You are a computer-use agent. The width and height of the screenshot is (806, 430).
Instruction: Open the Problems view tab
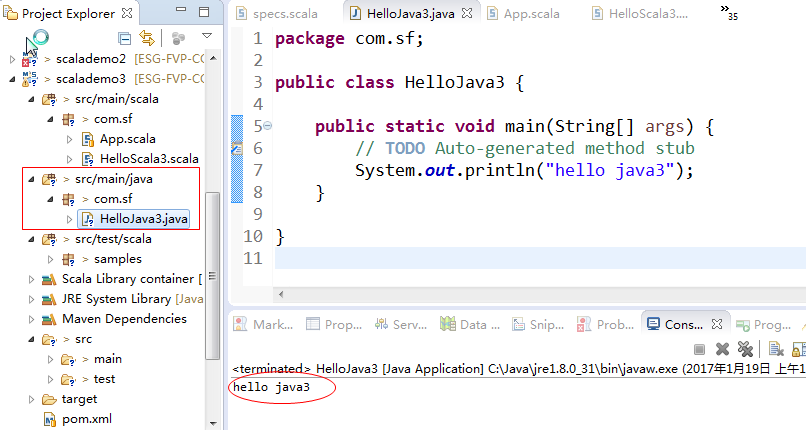pyautogui.click(x=606, y=325)
